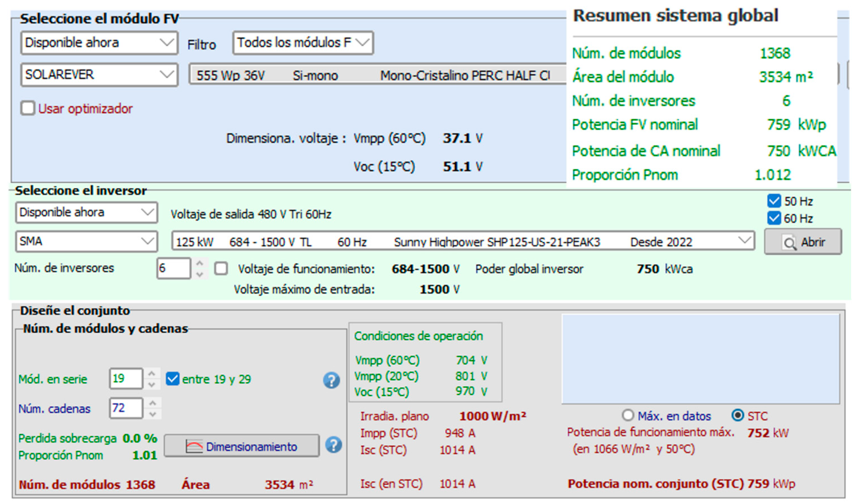Click the Dimensionamiento button
Screen dimensions: 857x504
242,446
